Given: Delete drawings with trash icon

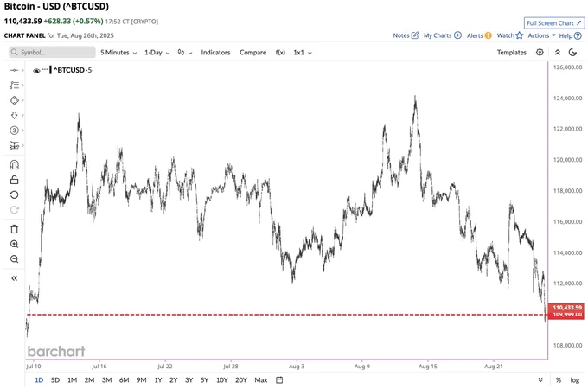Looking at the screenshot, I should (14, 229).
